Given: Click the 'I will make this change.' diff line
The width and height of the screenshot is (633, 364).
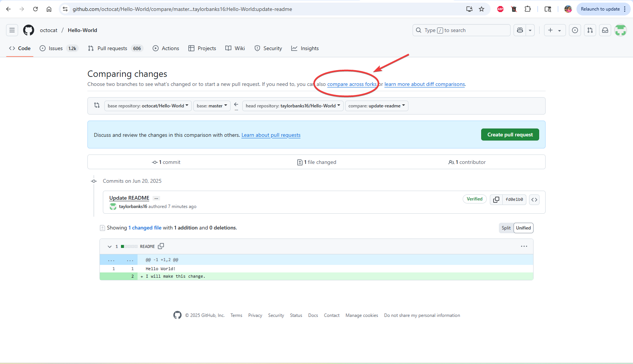Looking at the screenshot, I should point(316,276).
